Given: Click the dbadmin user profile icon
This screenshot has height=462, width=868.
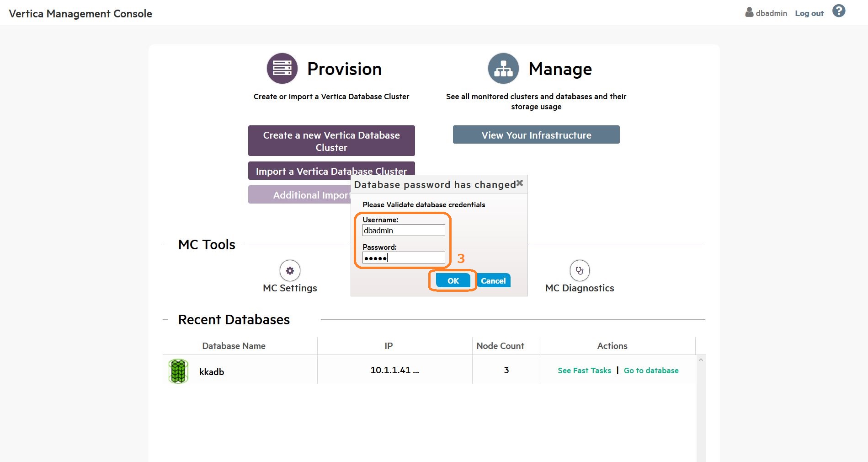Looking at the screenshot, I should pyautogui.click(x=749, y=12).
